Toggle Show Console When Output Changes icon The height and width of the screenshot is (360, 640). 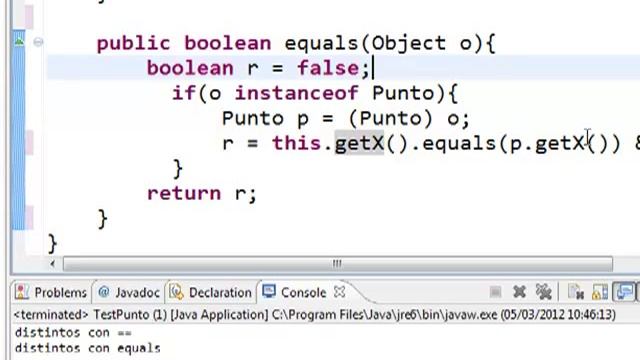coord(624,292)
